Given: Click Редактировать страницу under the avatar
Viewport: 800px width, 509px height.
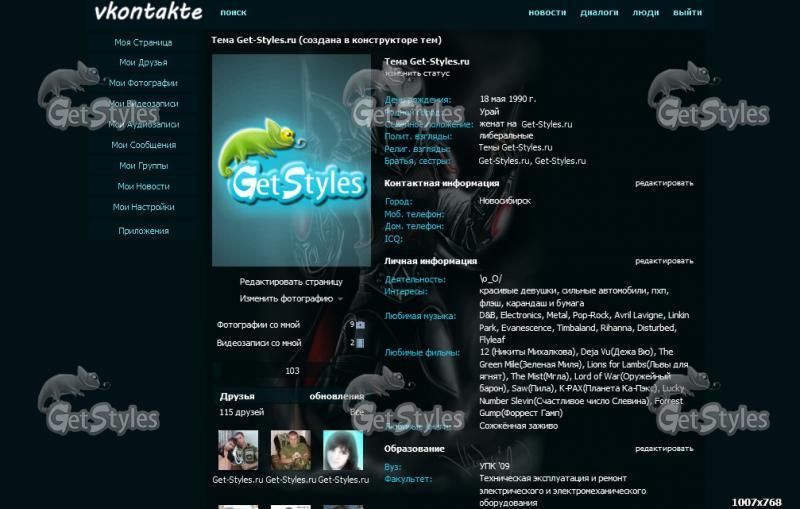Looking at the screenshot, I should pyautogui.click(x=291, y=282).
